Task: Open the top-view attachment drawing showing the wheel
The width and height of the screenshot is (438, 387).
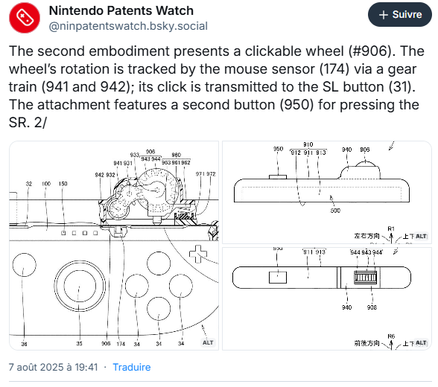Action: (x=327, y=299)
